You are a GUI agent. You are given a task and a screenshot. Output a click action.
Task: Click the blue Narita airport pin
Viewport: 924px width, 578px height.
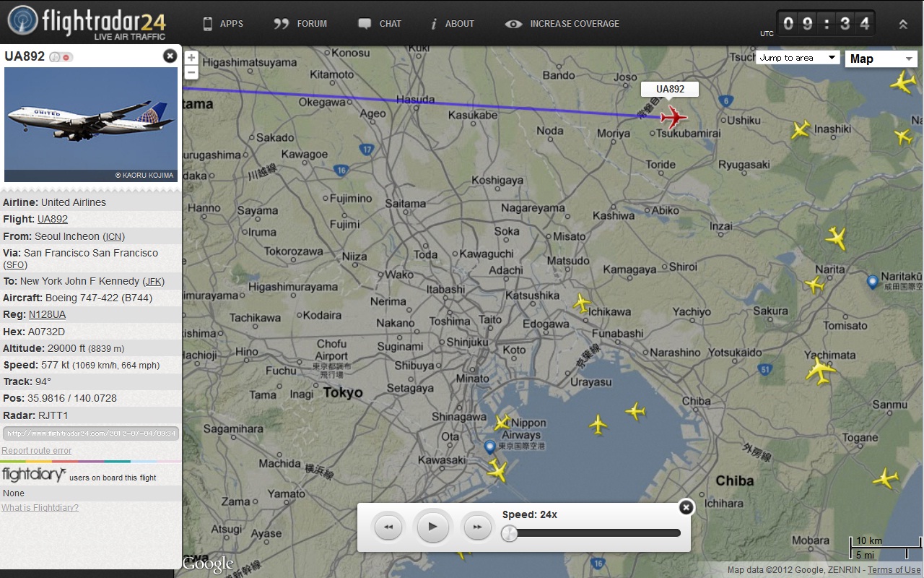872,281
